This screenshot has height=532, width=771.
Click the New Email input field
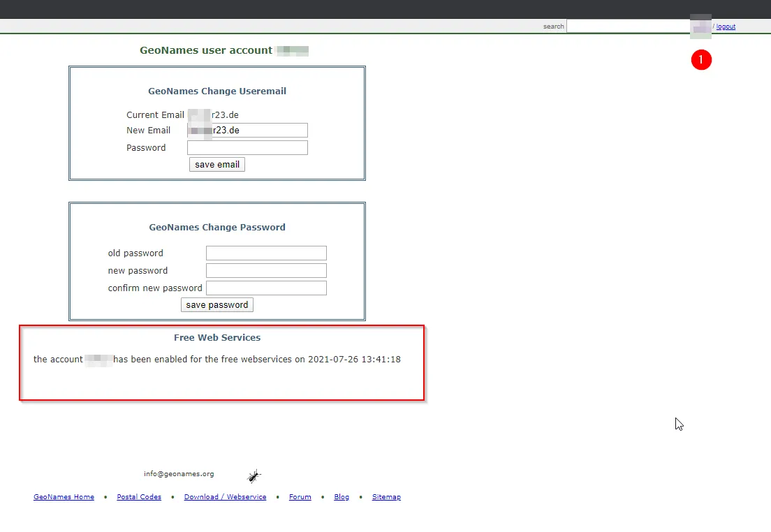[x=247, y=131]
